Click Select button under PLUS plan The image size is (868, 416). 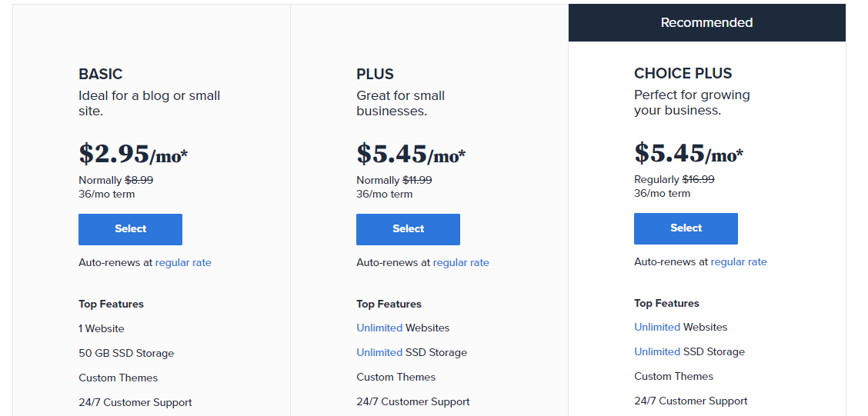pos(408,229)
